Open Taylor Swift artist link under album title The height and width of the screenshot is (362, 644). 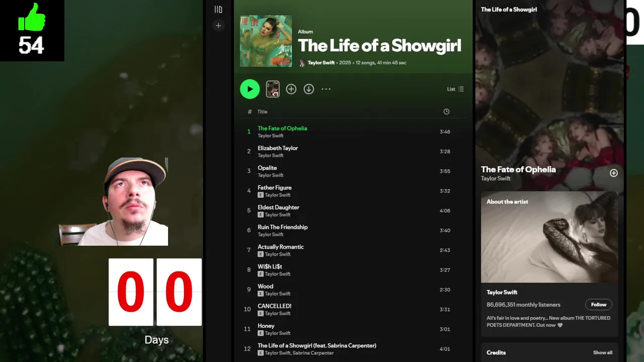pos(321,63)
